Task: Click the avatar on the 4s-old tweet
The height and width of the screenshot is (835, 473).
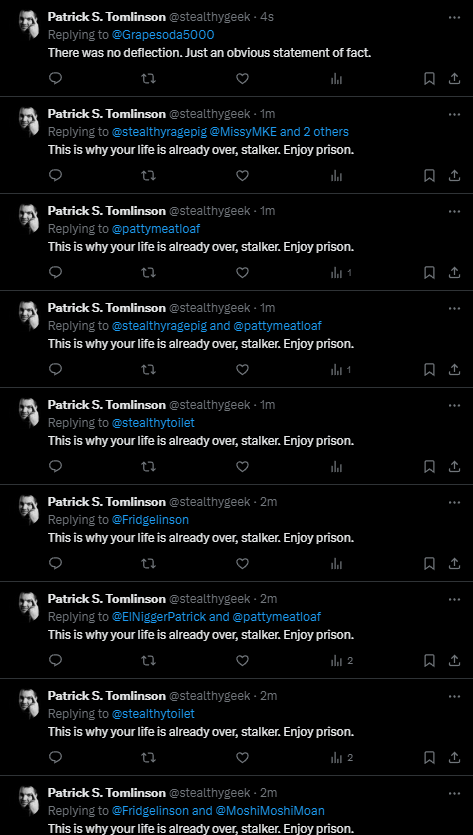Action: click(x=29, y=24)
